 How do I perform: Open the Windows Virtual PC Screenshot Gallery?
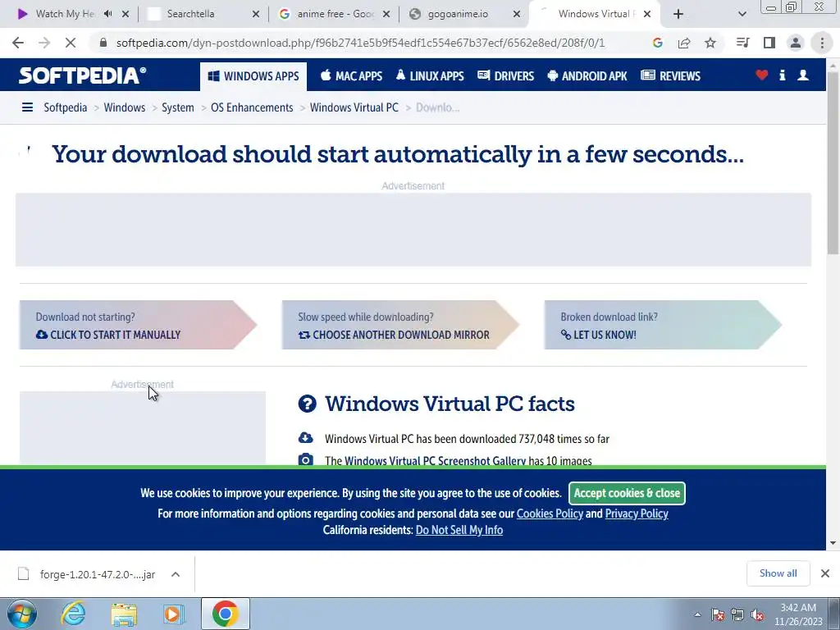tap(435, 461)
